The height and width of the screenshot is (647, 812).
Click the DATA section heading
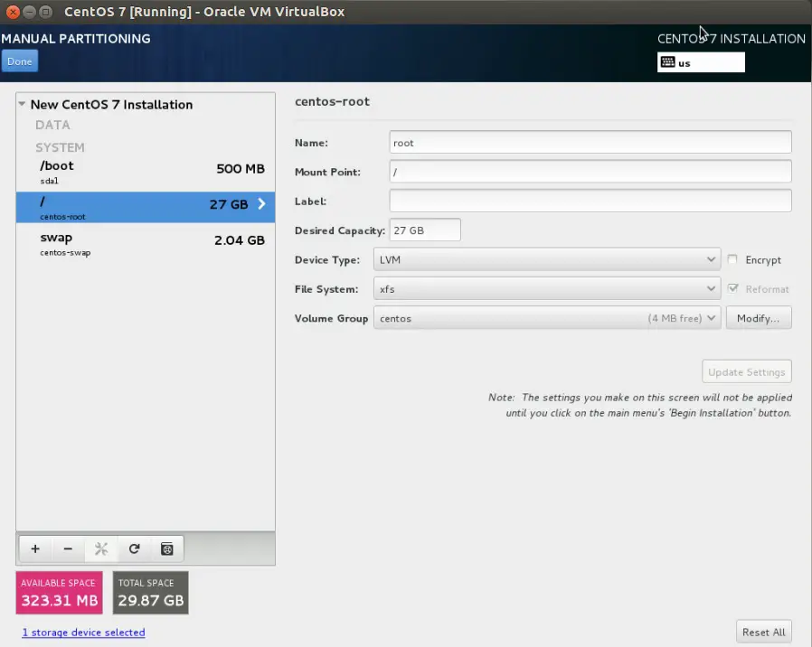(52, 125)
